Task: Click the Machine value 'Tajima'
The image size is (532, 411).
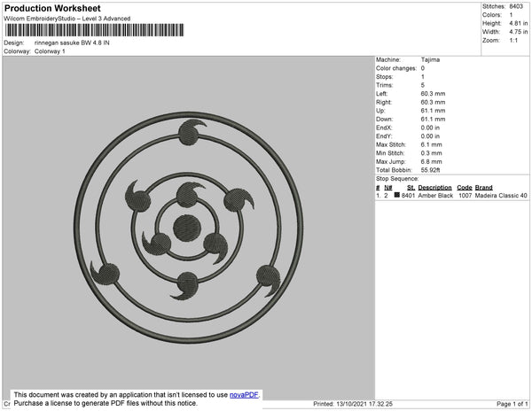Action: coord(430,59)
